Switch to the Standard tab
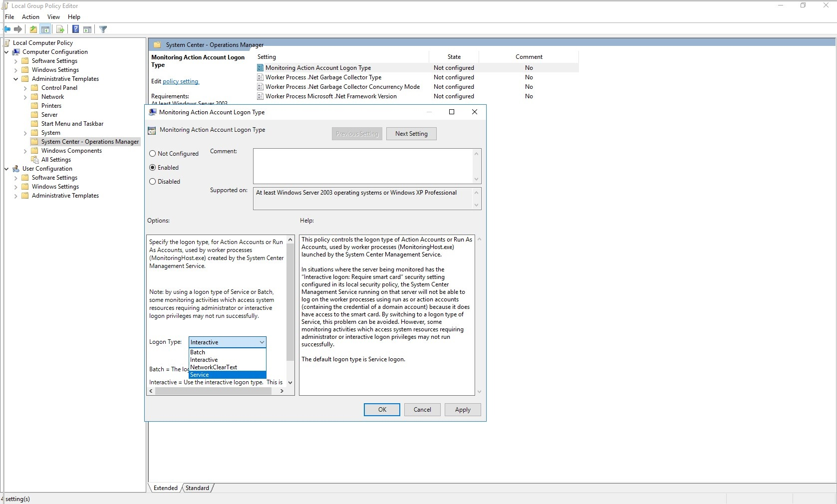 click(x=197, y=488)
